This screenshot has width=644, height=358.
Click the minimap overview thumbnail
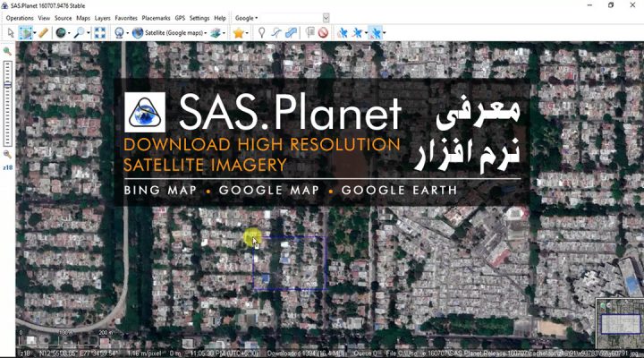click(620, 324)
